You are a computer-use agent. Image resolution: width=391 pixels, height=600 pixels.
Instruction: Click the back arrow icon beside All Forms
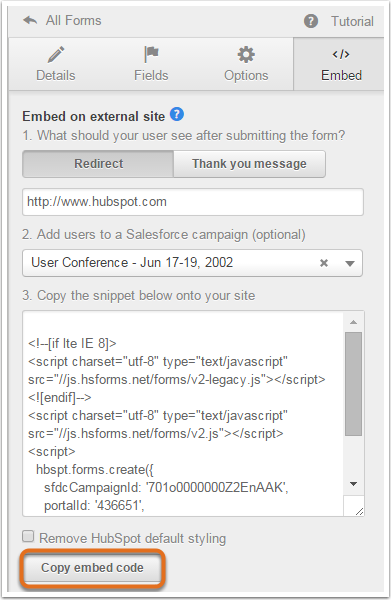[30, 20]
